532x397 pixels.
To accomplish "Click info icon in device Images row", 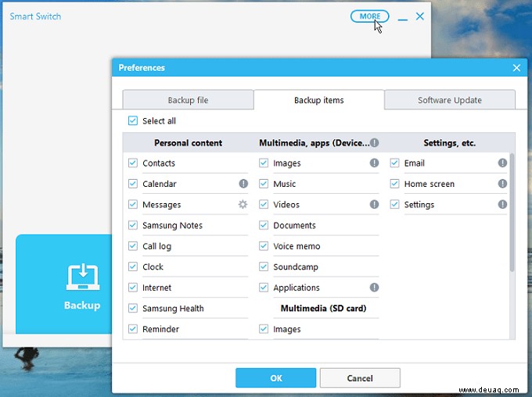I will [x=374, y=163].
